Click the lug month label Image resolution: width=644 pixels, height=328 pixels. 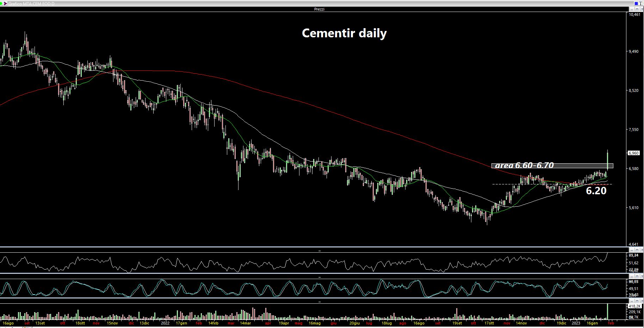click(x=369, y=323)
